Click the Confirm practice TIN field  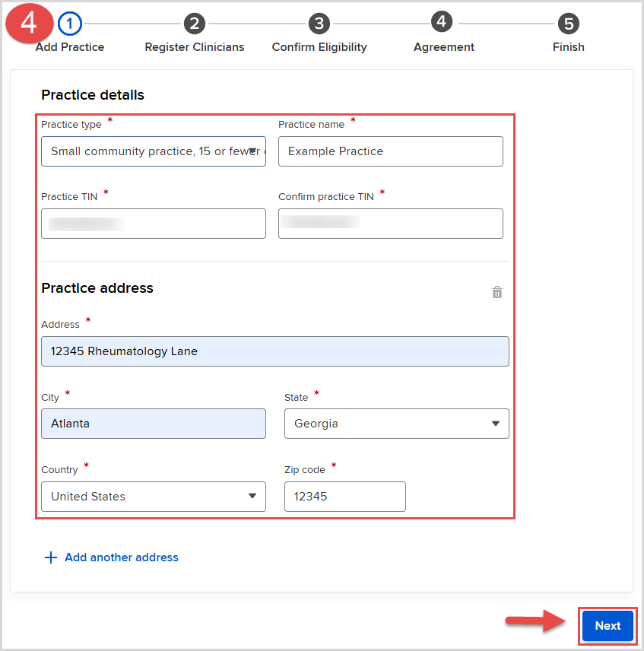pyautogui.click(x=391, y=224)
